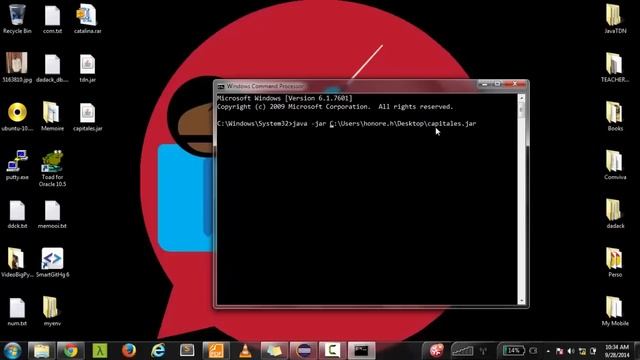640x360 pixels.
Task: Select the Perso folder on desktop
Action: (615, 262)
